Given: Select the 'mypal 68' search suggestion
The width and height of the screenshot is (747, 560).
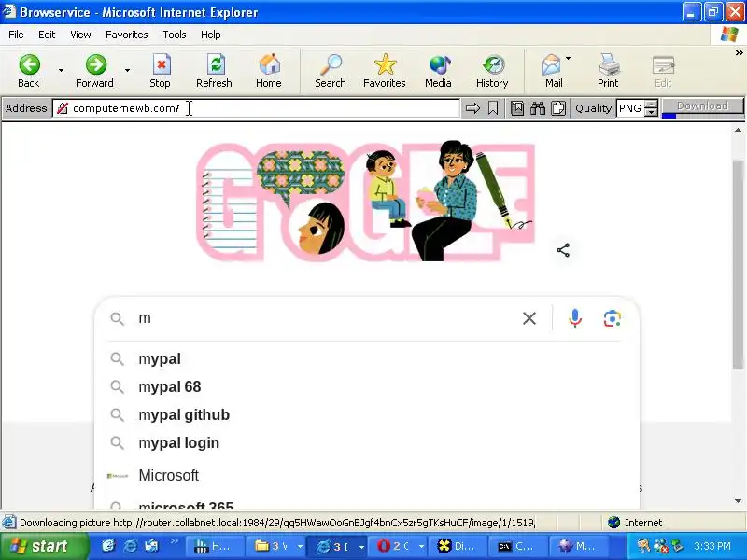Looking at the screenshot, I should (x=364, y=386).
